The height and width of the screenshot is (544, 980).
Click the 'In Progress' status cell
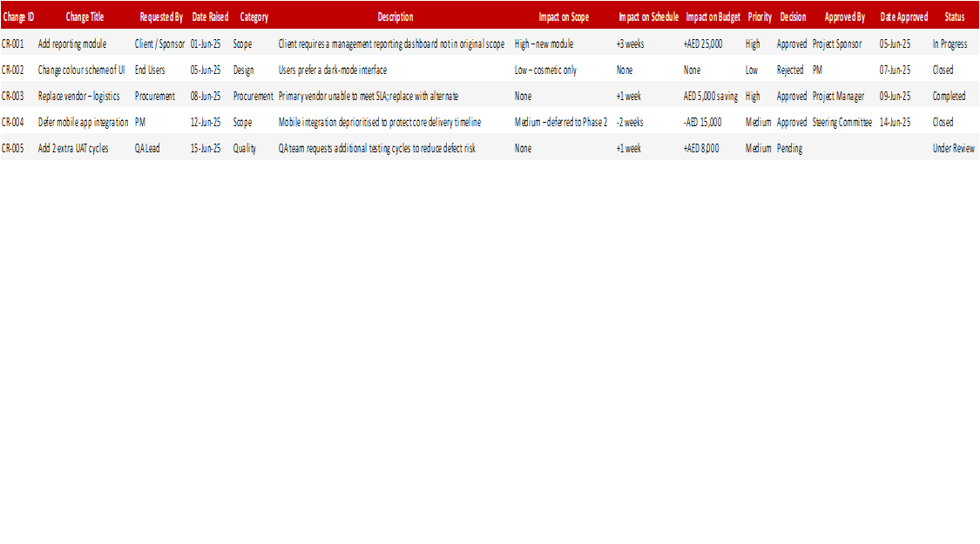click(x=950, y=44)
